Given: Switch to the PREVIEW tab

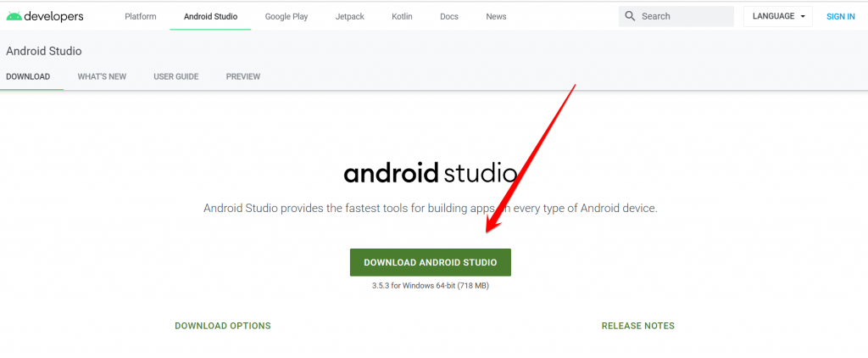Looking at the screenshot, I should coord(243,76).
